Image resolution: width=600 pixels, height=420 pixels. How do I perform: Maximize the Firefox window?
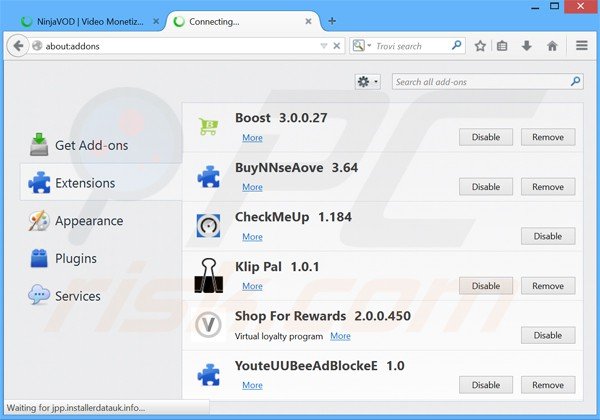(554, 6)
